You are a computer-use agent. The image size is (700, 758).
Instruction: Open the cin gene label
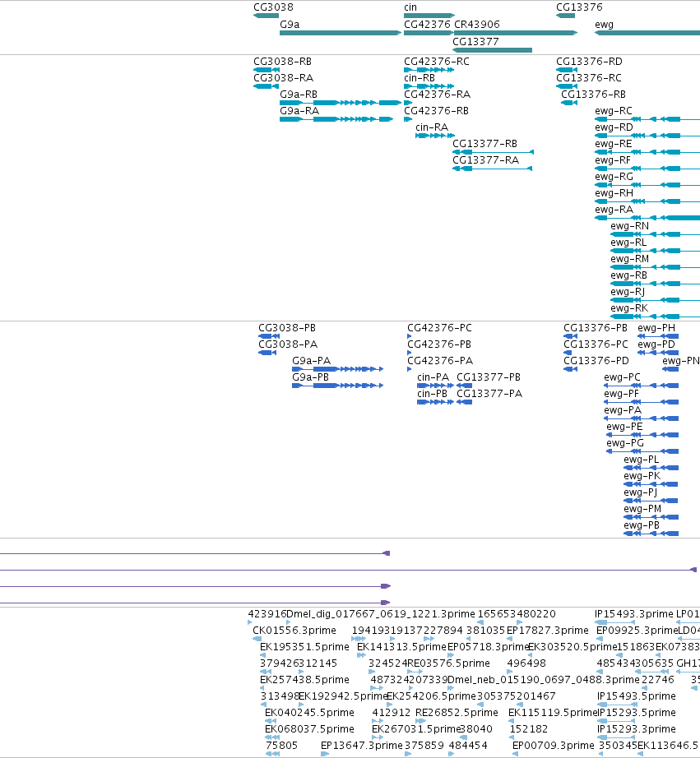[410, 7]
